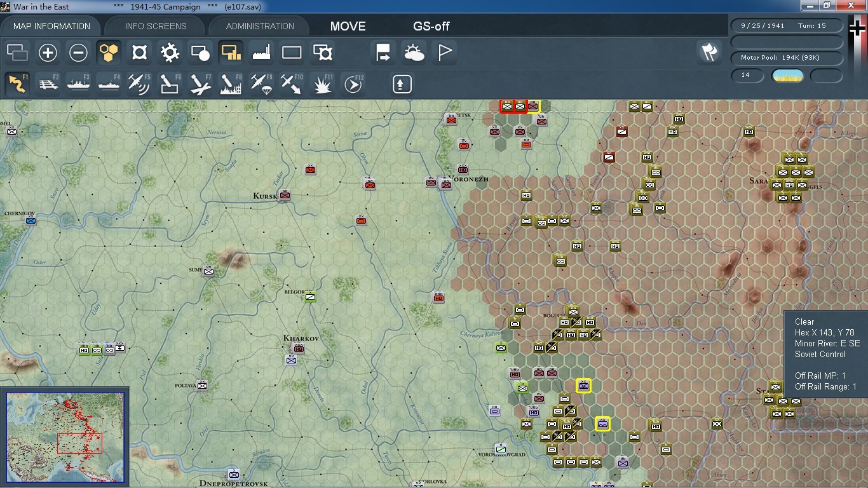Click the minimap overview thumbnail
This screenshot has height=488, width=868.
point(65,436)
